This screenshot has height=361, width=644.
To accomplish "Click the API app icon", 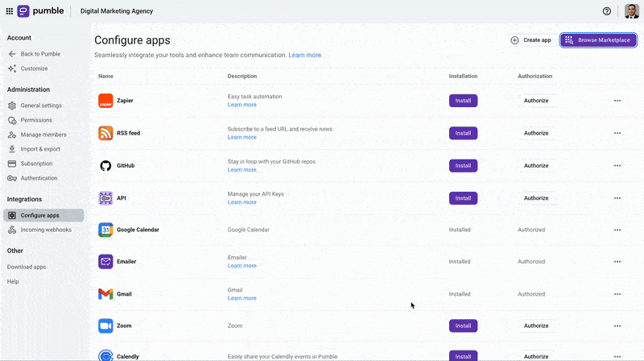I will click(105, 198).
